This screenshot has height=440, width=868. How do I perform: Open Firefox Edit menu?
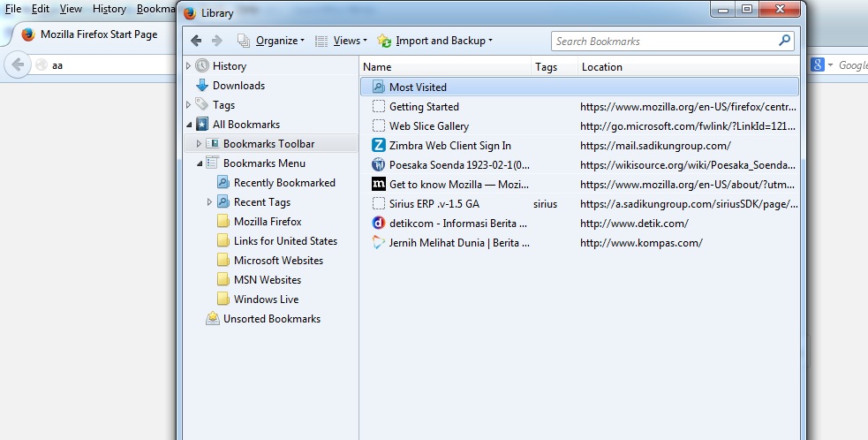tap(41, 9)
